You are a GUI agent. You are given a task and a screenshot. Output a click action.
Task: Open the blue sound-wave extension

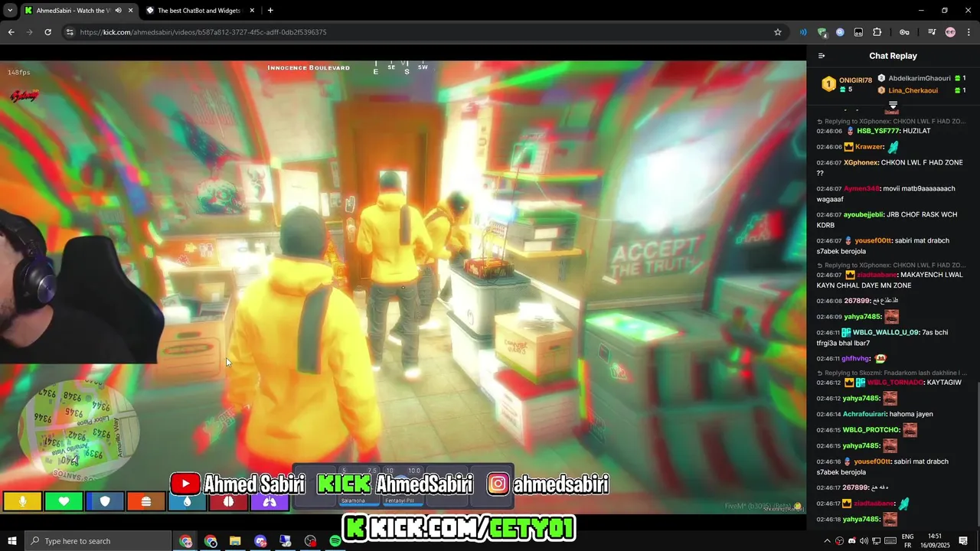(x=803, y=32)
